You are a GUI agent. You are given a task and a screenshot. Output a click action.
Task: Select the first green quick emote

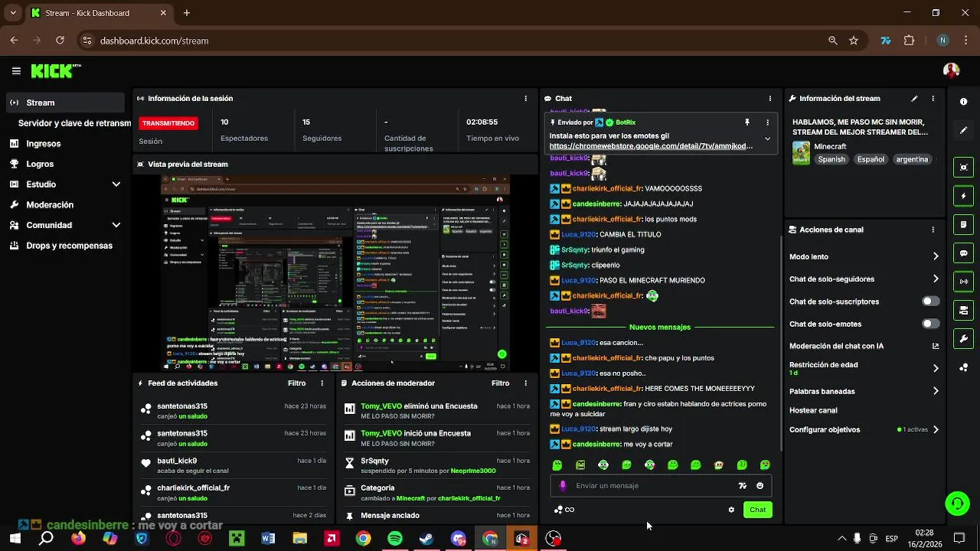tap(557, 465)
